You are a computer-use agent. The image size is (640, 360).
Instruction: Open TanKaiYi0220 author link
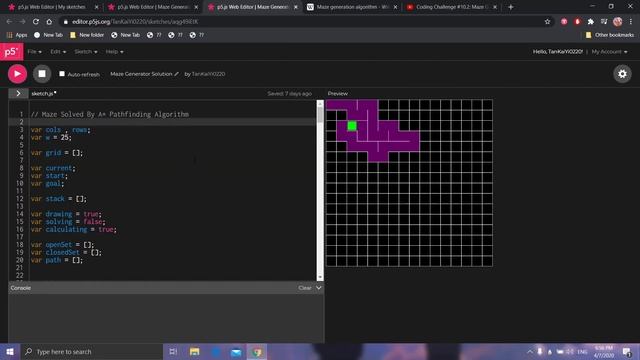click(x=208, y=74)
